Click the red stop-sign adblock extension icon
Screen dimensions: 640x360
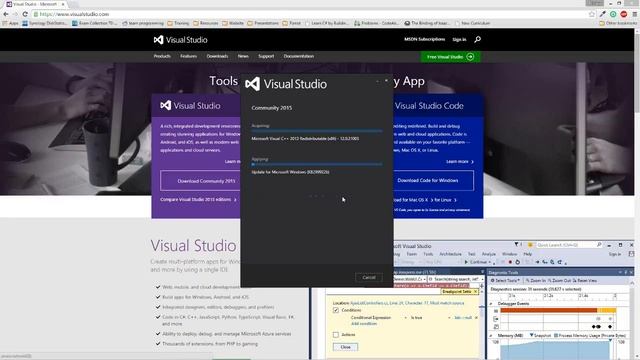click(x=624, y=14)
